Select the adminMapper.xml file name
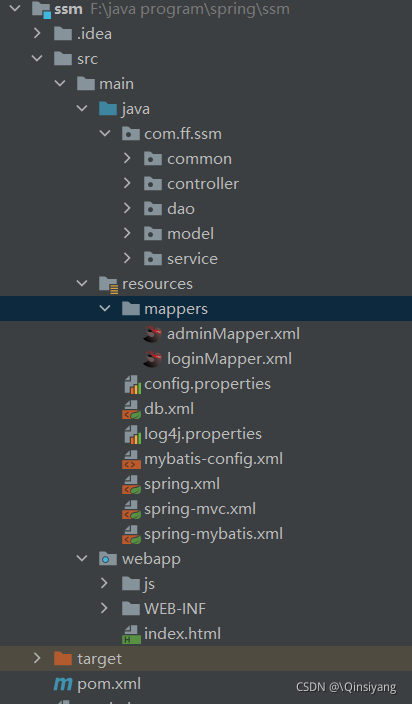The width and height of the screenshot is (412, 704). 233,334
